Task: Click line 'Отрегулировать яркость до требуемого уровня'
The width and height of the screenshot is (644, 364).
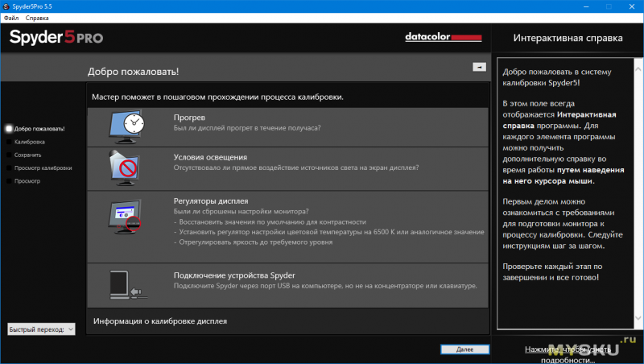Action: (x=255, y=242)
